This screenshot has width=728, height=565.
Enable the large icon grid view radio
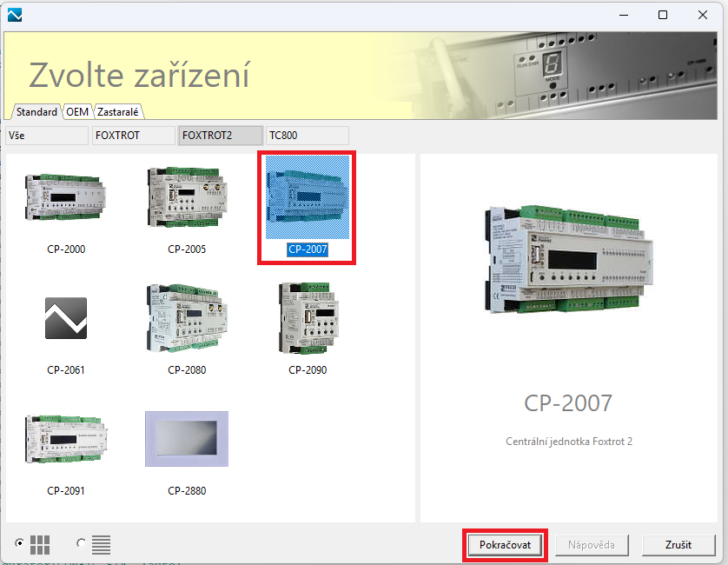[x=19, y=543]
